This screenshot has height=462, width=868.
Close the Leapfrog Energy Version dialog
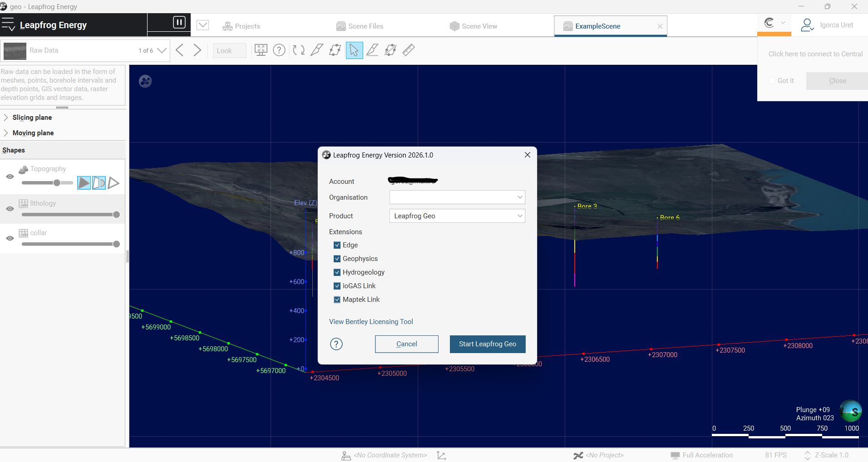[x=528, y=155]
